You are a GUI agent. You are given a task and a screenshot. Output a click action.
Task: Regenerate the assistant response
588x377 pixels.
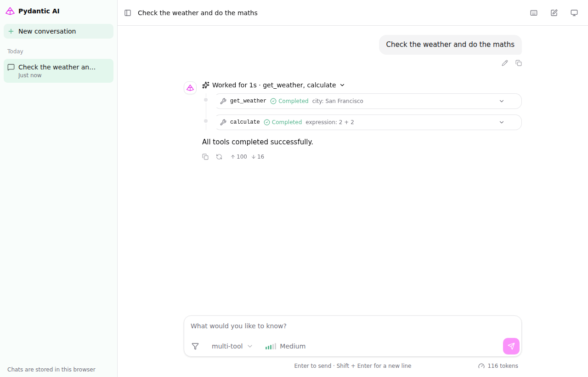pos(219,157)
